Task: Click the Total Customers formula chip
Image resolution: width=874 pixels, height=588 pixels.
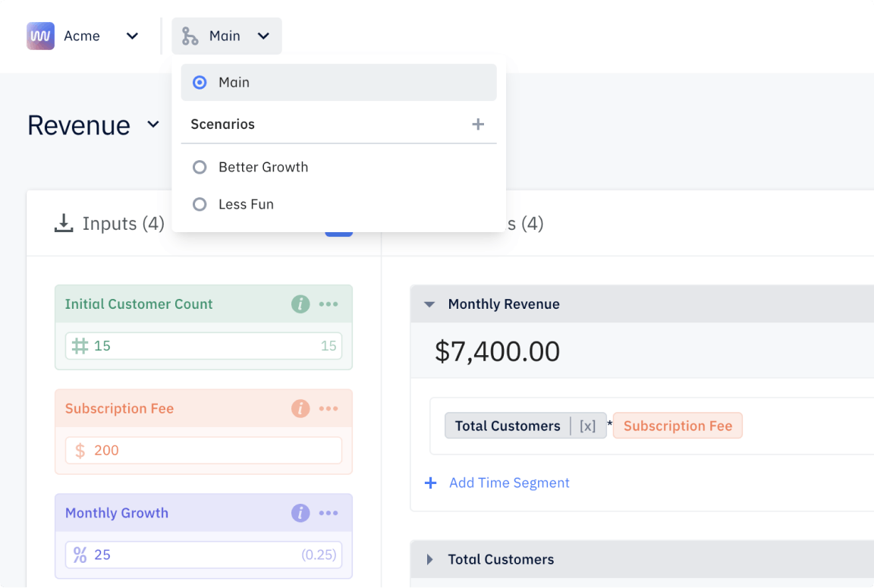Action: [507, 426]
